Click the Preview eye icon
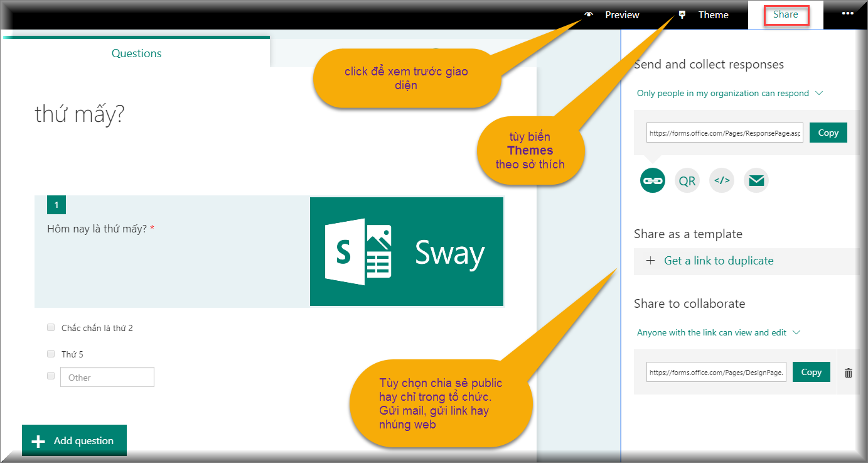The height and width of the screenshot is (463, 868). click(589, 15)
